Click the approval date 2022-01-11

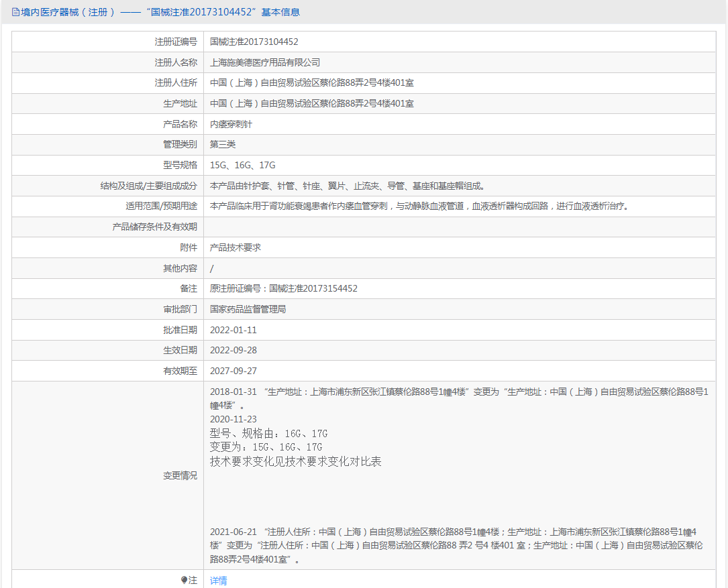233,330
